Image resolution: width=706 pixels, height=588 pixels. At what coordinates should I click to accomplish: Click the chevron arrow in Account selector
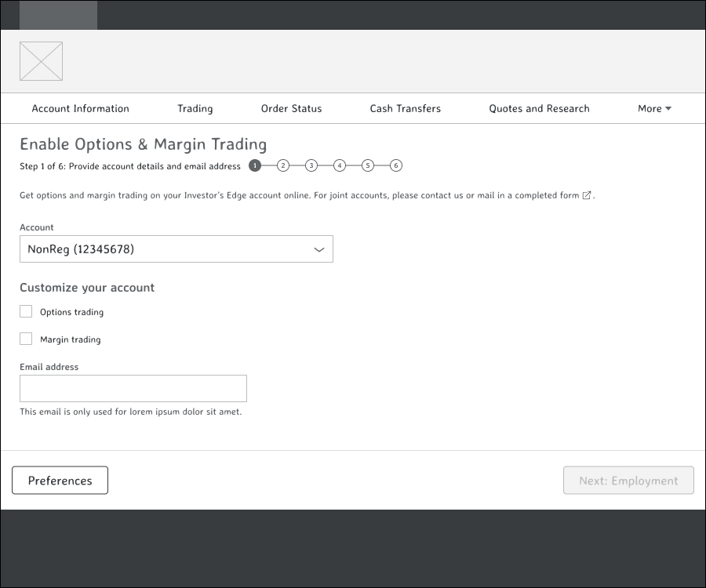click(318, 249)
